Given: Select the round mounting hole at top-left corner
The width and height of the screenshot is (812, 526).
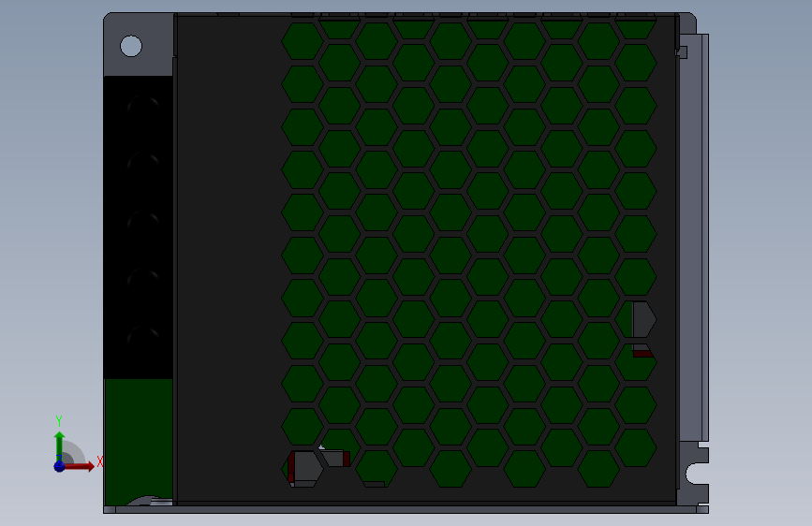Looking at the screenshot, I should coord(131,46).
